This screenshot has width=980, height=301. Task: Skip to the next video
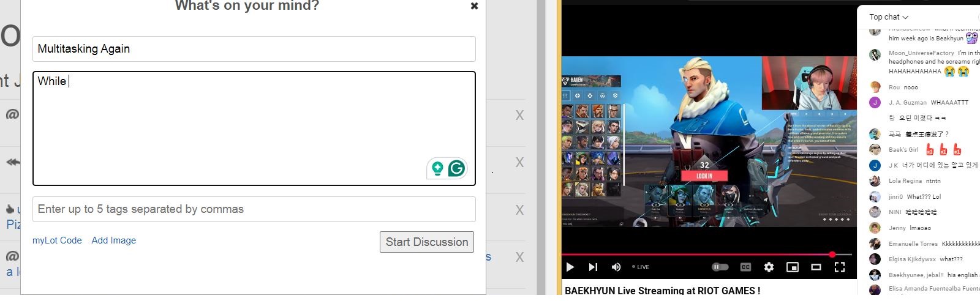[x=593, y=267]
